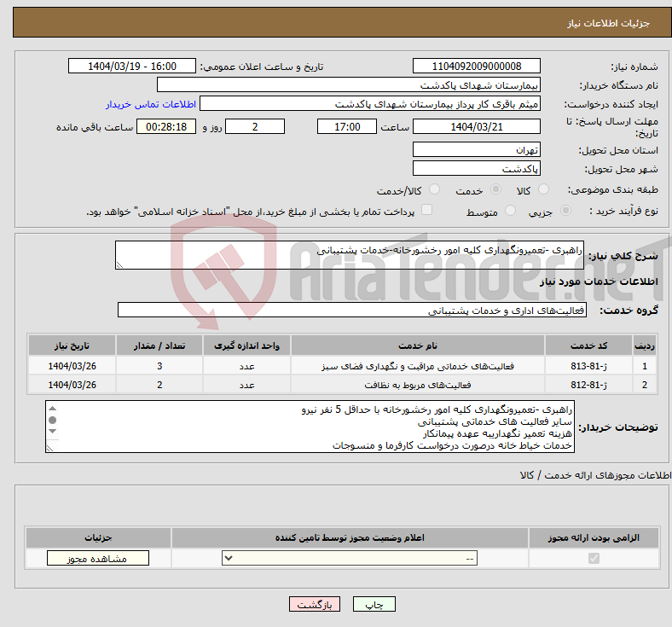Click the کد خدمت column header
The width and height of the screenshot is (672, 627).
click(589, 345)
